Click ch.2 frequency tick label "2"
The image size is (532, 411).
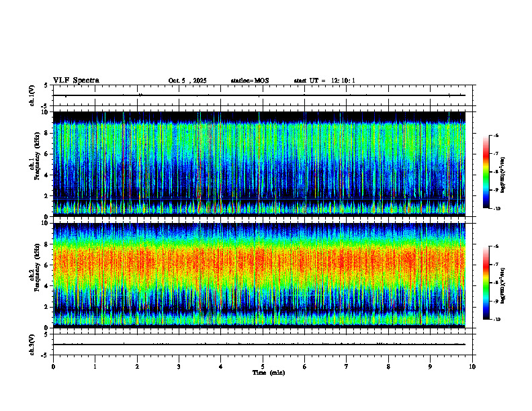(x=47, y=307)
